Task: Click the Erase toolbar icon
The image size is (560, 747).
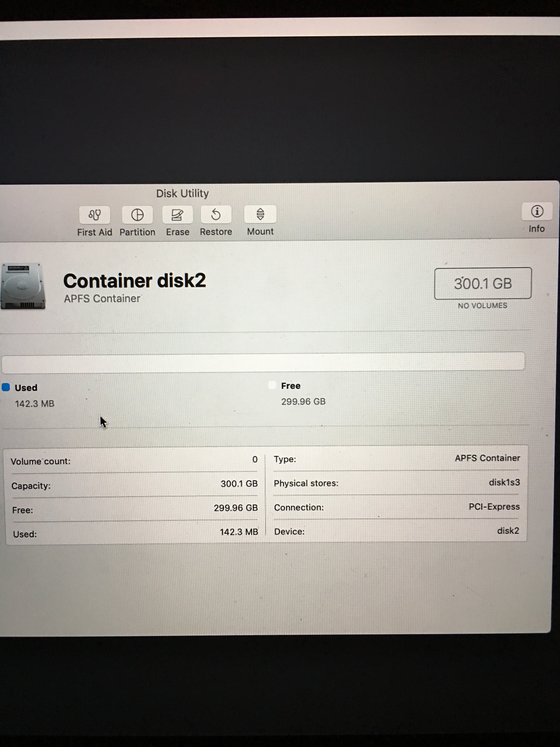Action: [x=178, y=214]
